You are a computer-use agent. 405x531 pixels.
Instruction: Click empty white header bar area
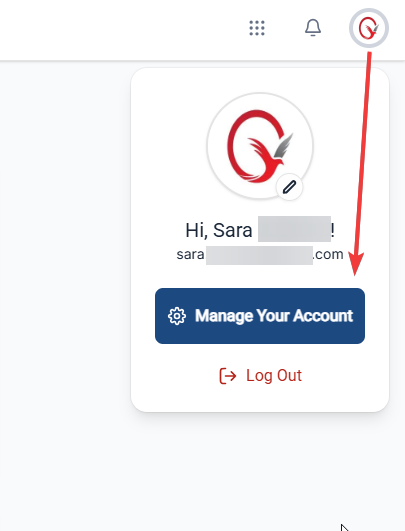pyautogui.click(x=119, y=29)
